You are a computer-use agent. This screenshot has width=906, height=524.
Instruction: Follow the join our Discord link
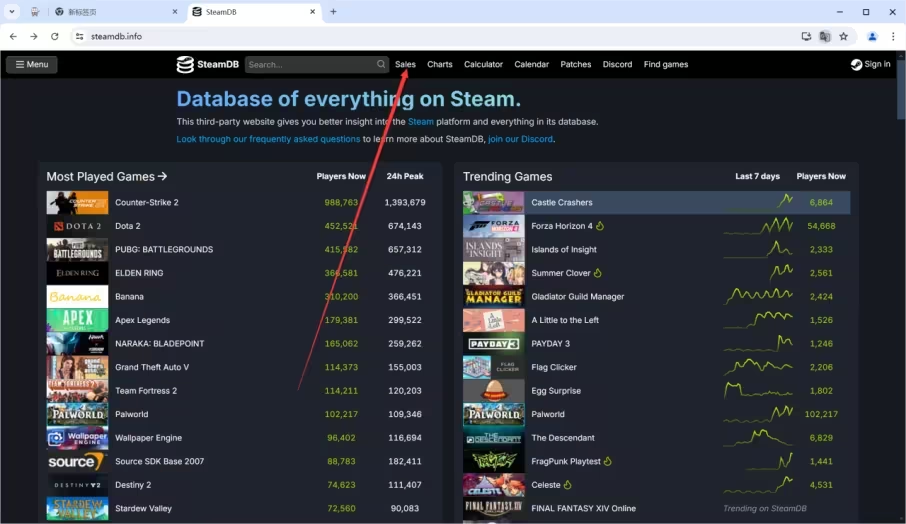click(x=520, y=139)
